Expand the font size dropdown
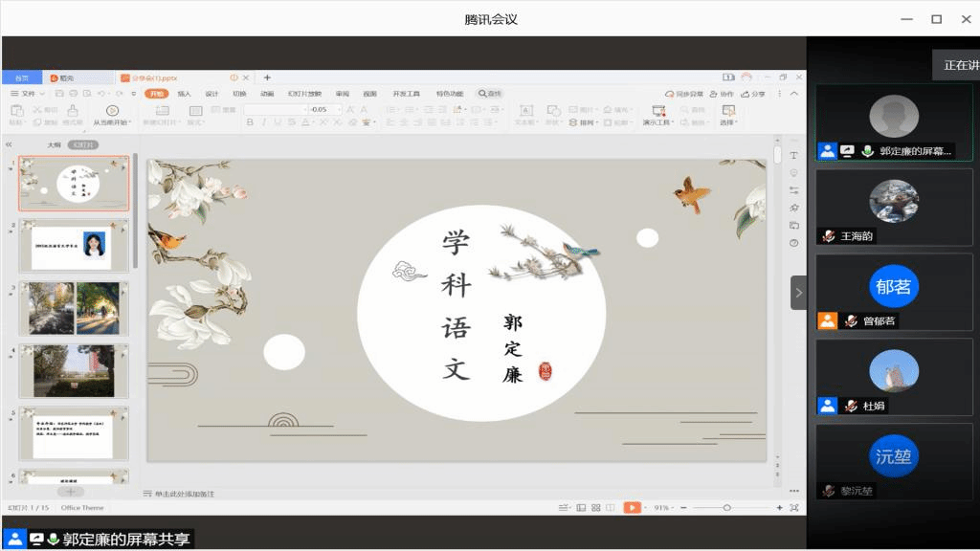 [335, 110]
